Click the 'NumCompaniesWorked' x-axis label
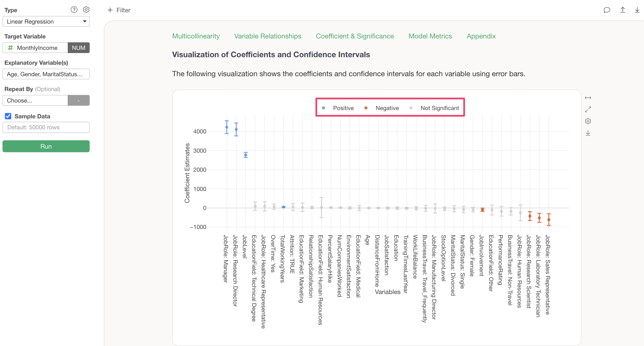Image resolution: width=644 pixels, height=346 pixels. (339, 266)
